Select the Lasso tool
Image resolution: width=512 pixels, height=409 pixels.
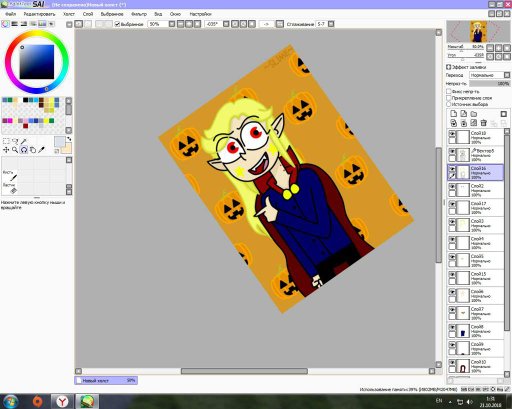(15, 141)
